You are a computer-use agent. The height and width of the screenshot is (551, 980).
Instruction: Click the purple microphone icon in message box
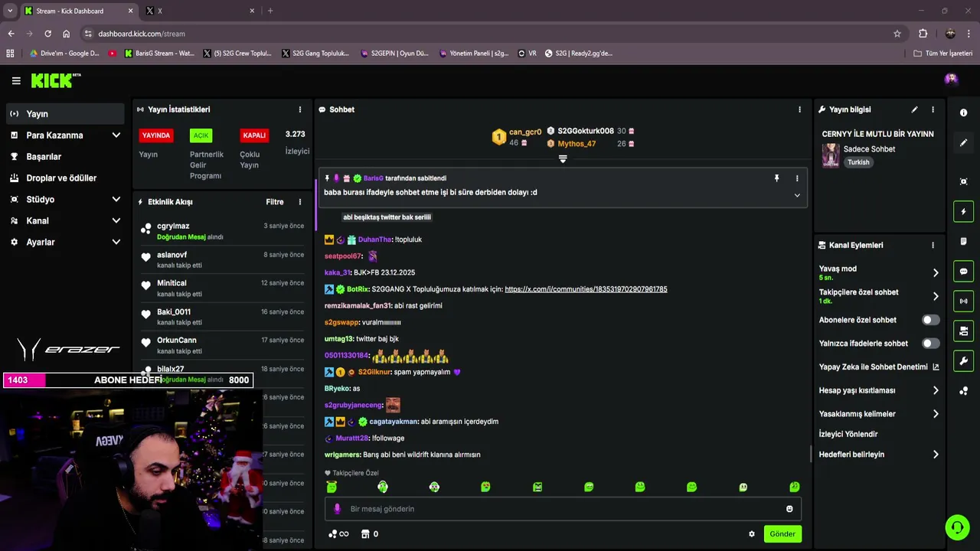tap(337, 509)
